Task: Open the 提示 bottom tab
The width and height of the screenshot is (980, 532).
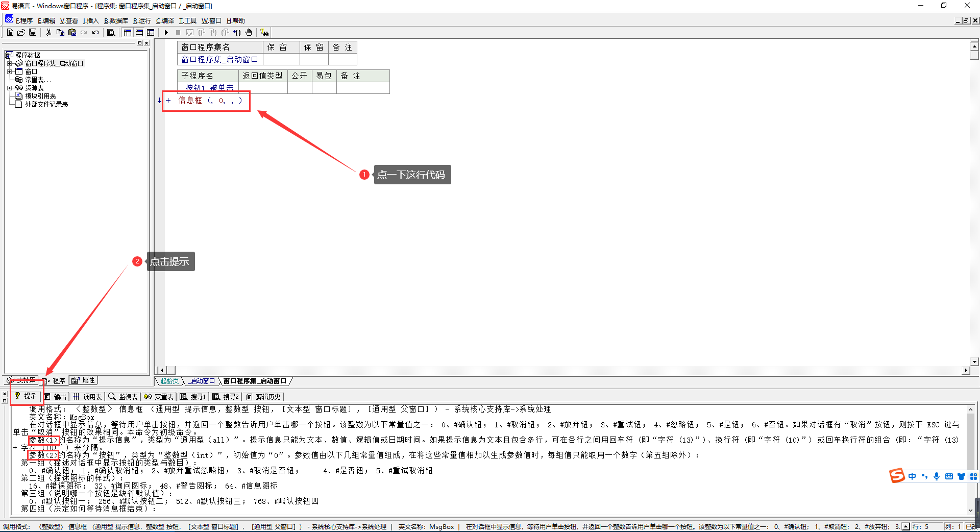Action: pyautogui.click(x=26, y=396)
